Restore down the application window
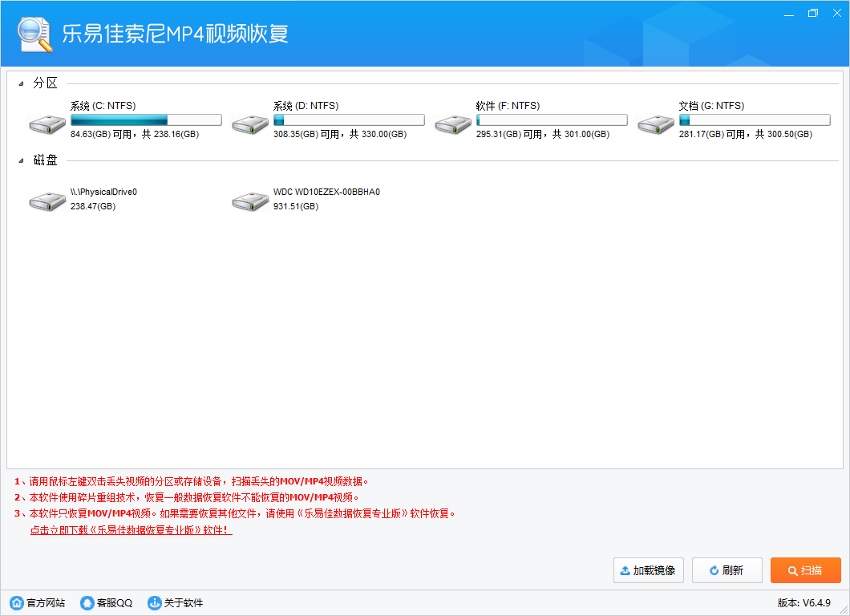The width and height of the screenshot is (850, 616). click(812, 13)
